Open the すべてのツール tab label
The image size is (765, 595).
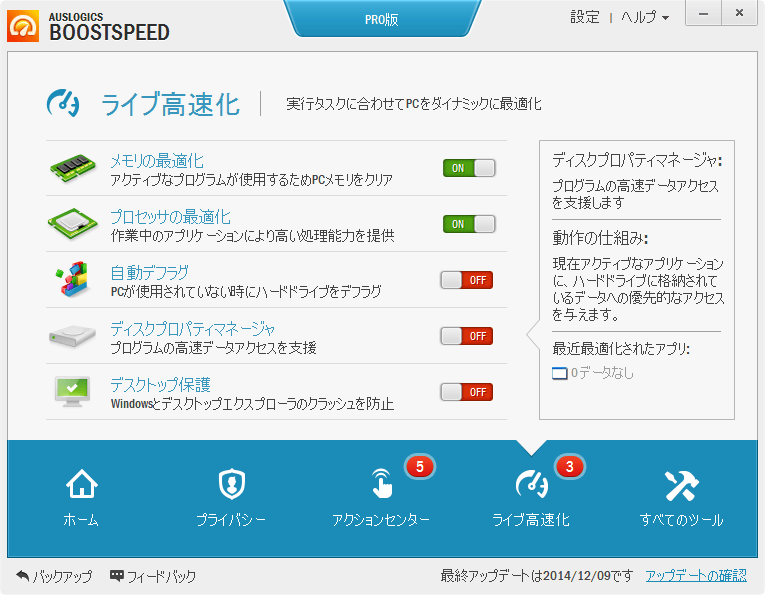pyautogui.click(x=682, y=520)
